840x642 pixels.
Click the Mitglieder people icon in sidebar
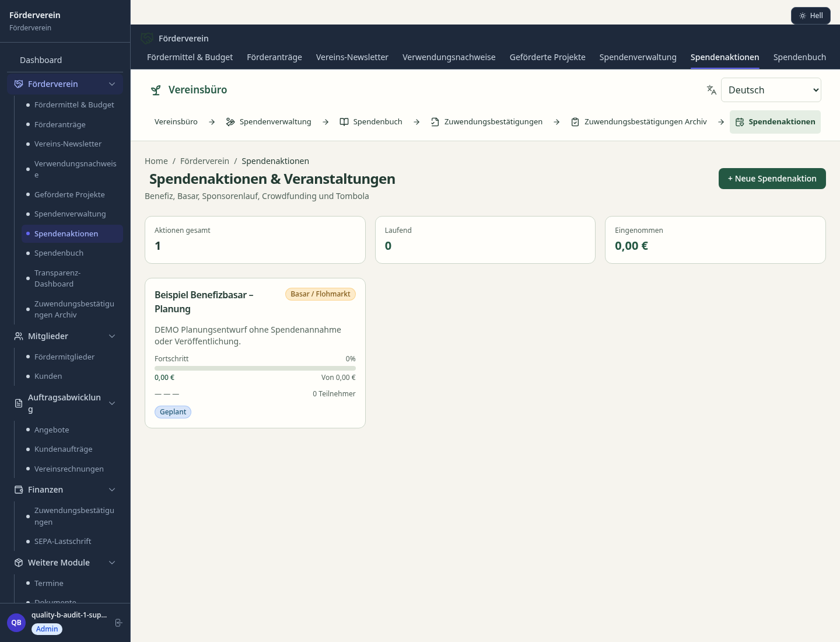(19, 336)
